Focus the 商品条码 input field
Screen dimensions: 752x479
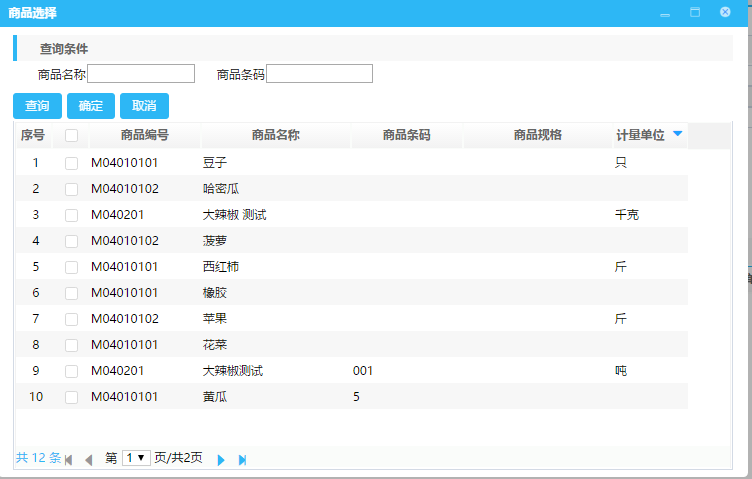click(319, 74)
